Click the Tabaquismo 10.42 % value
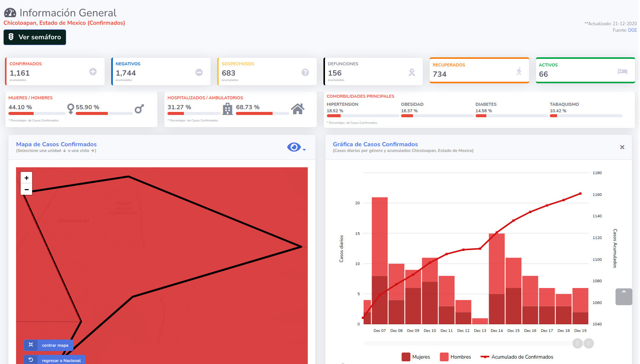 click(558, 111)
